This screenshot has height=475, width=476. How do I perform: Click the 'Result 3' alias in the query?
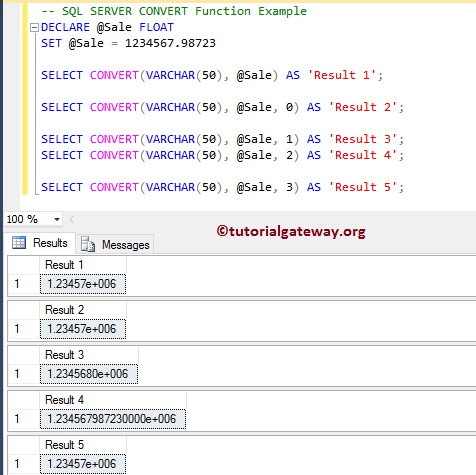pyautogui.click(x=362, y=139)
